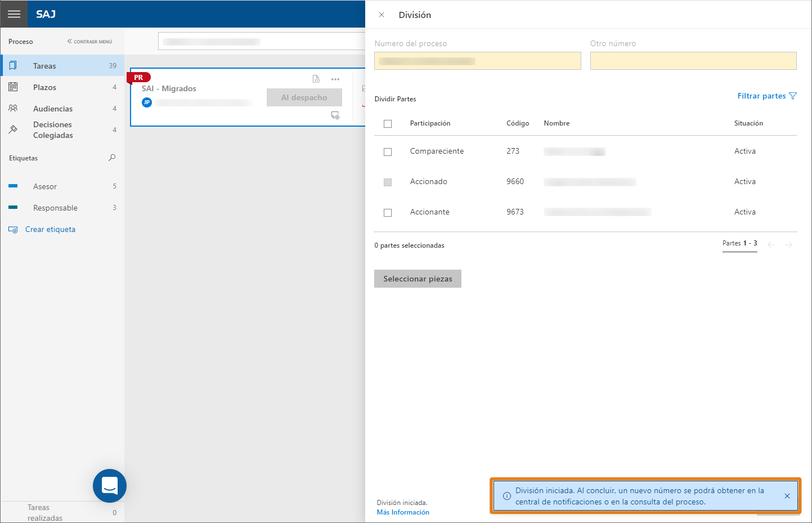Go to next page of parts
Screen dimensions: 812x523
(x=789, y=245)
